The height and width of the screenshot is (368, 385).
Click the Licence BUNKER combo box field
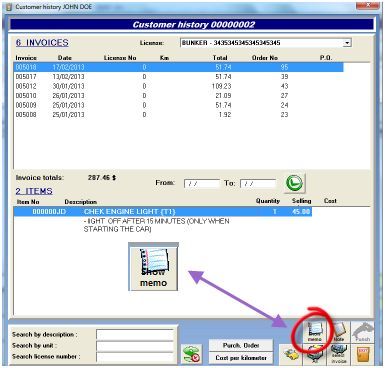pyautogui.click(x=266, y=43)
